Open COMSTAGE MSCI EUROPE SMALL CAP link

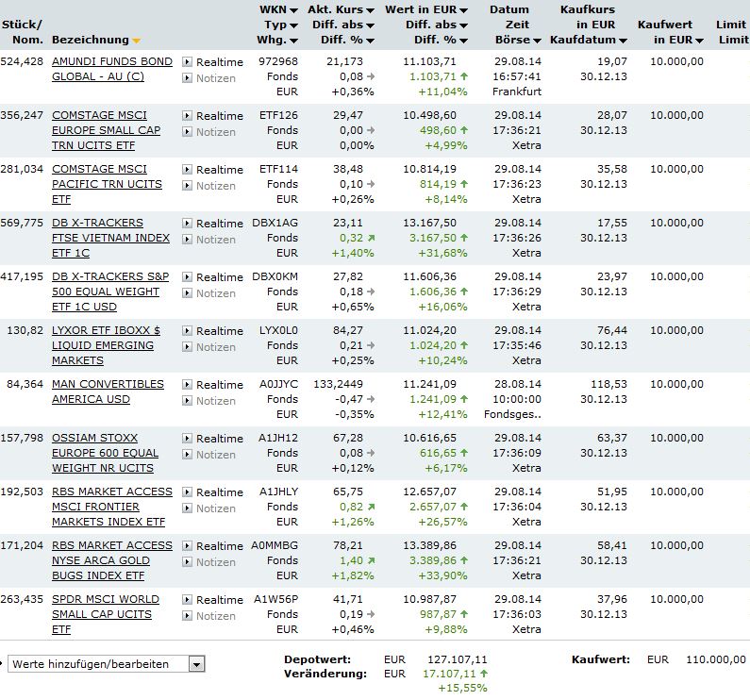(107, 130)
